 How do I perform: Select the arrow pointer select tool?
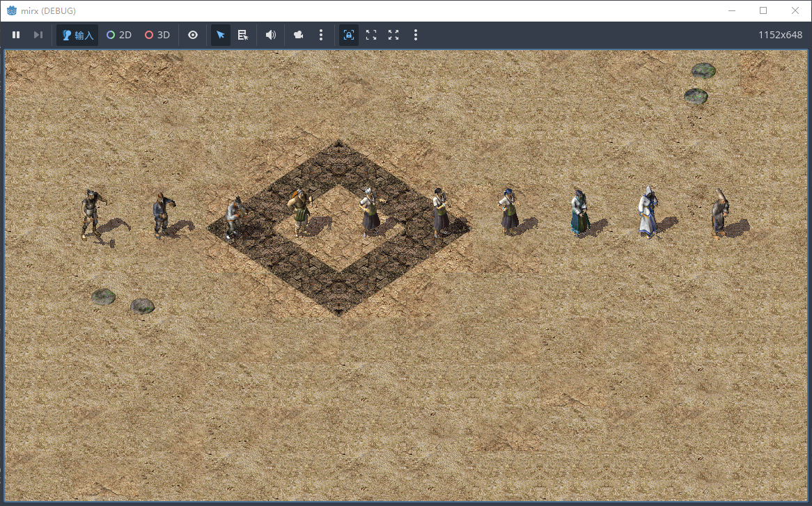point(221,35)
